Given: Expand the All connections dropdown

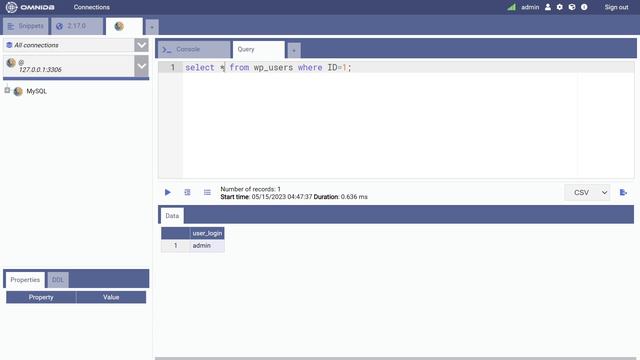Looking at the screenshot, I should pos(141,45).
